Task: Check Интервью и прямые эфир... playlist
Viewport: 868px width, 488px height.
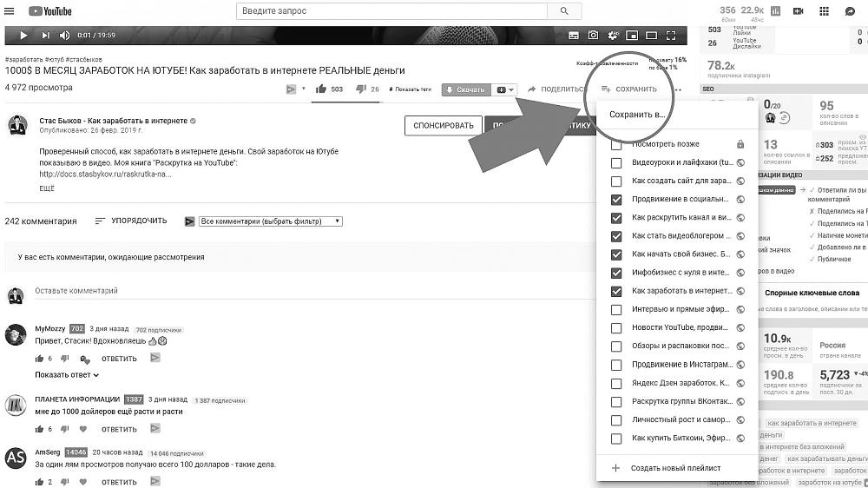Action: point(616,310)
